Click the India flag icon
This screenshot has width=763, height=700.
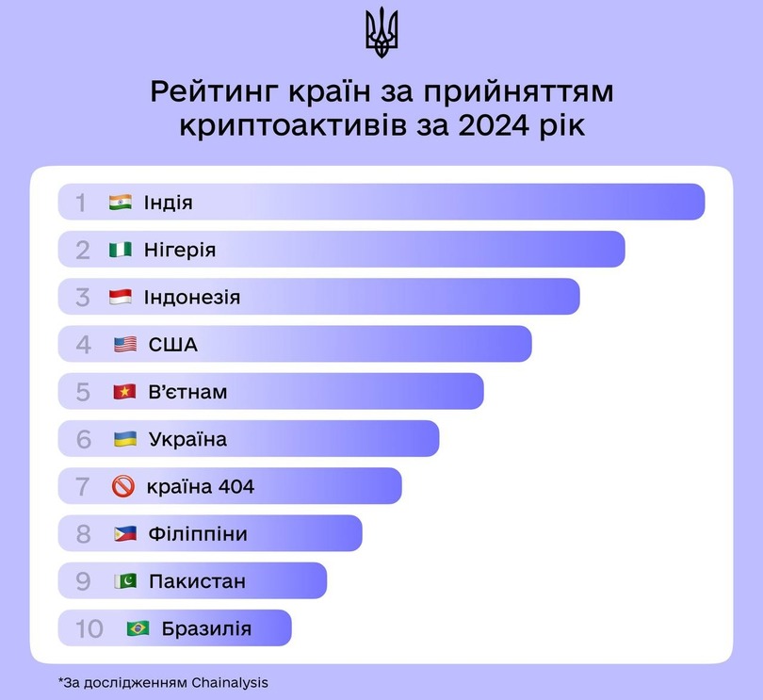click(121, 202)
